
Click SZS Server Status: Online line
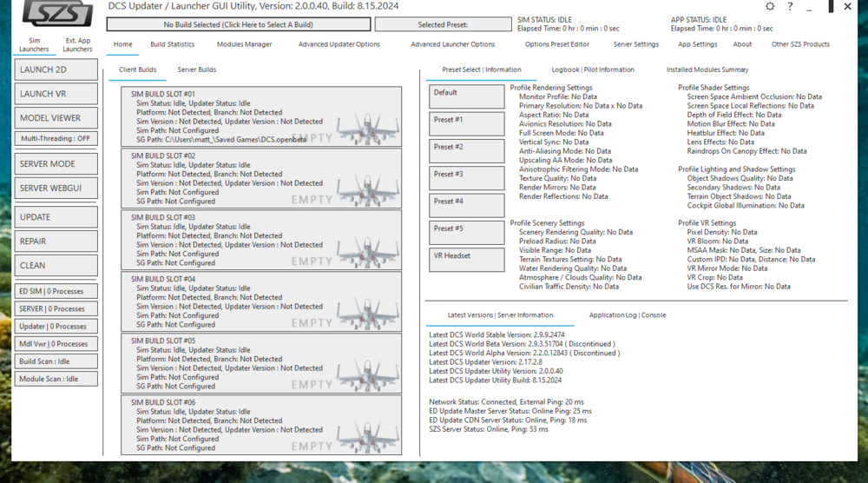tap(488, 429)
